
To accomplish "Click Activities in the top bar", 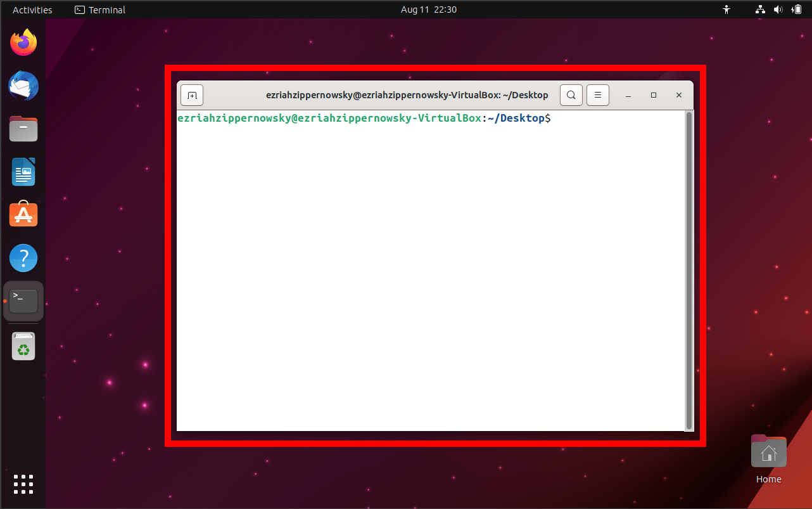I will pyautogui.click(x=32, y=10).
